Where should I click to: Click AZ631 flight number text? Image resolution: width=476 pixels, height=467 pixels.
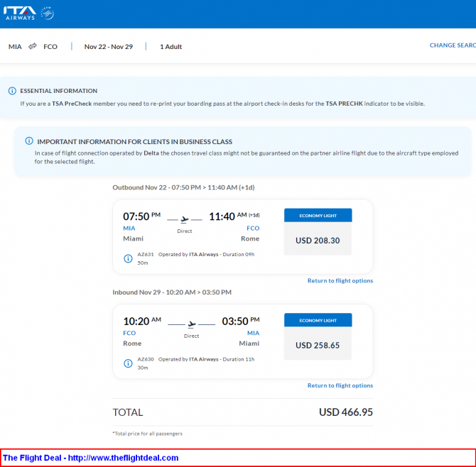coord(146,254)
